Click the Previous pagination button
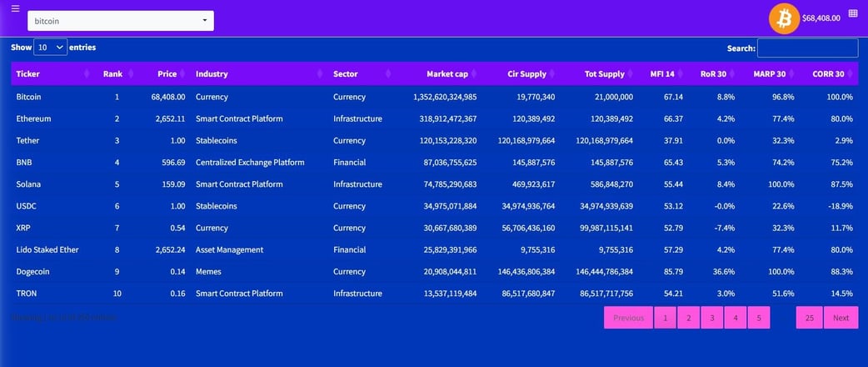The width and height of the screenshot is (868, 367). 628,318
